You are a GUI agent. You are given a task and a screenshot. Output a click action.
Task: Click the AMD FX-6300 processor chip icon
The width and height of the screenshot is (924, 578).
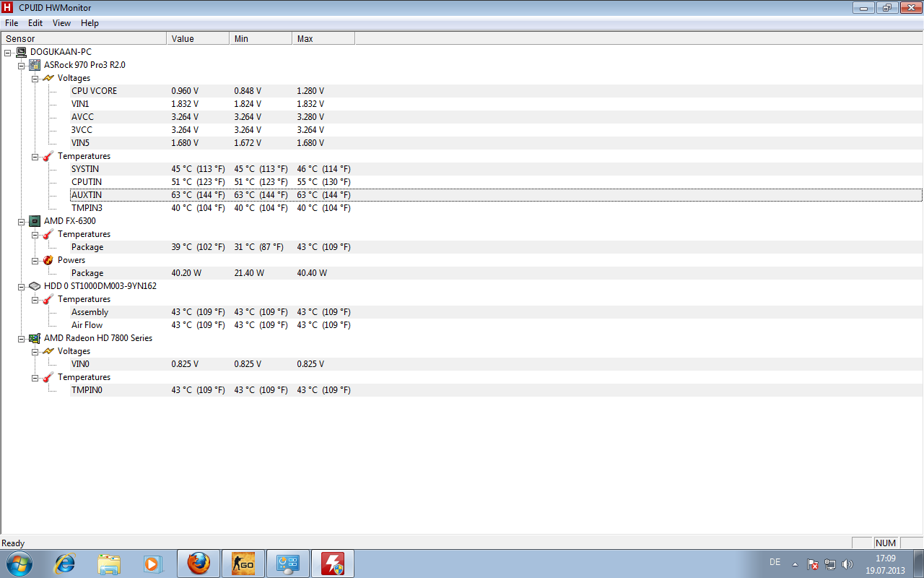pyautogui.click(x=35, y=221)
